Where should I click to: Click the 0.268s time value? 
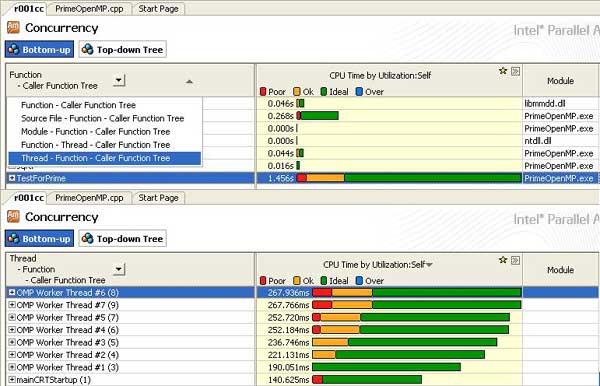tap(280, 116)
